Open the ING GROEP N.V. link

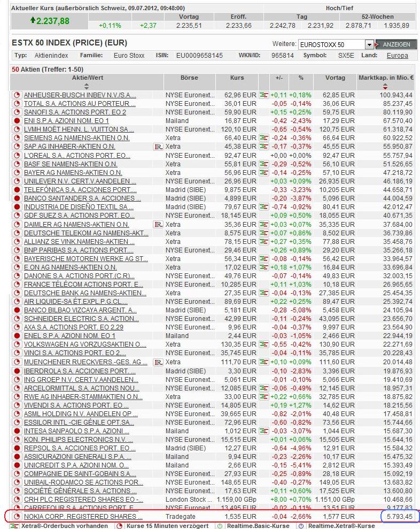[x=81, y=380]
